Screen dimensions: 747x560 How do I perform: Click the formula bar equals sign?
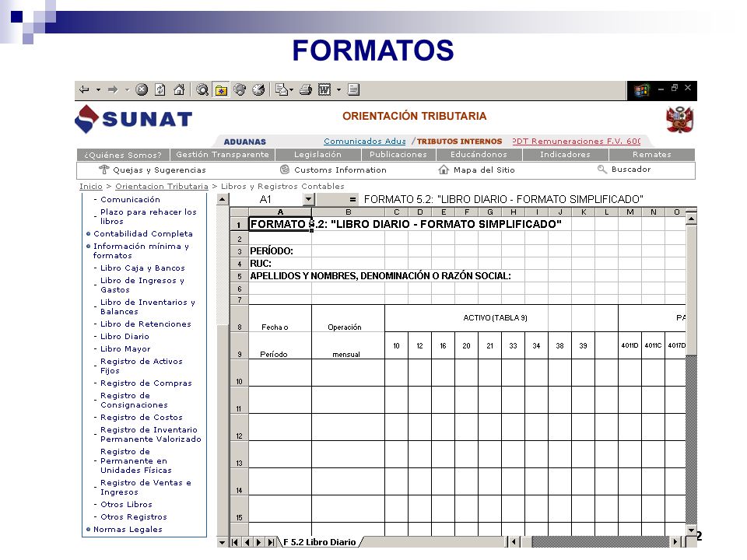click(352, 200)
